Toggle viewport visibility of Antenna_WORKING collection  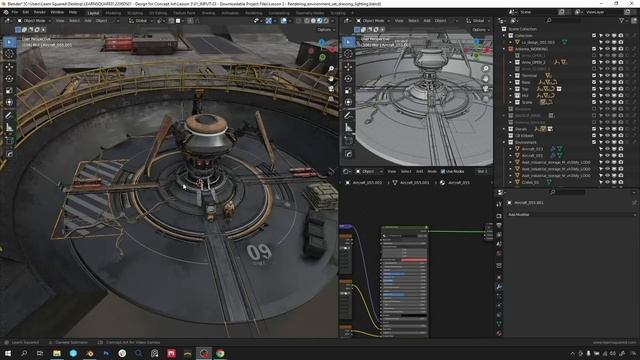click(607, 49)
